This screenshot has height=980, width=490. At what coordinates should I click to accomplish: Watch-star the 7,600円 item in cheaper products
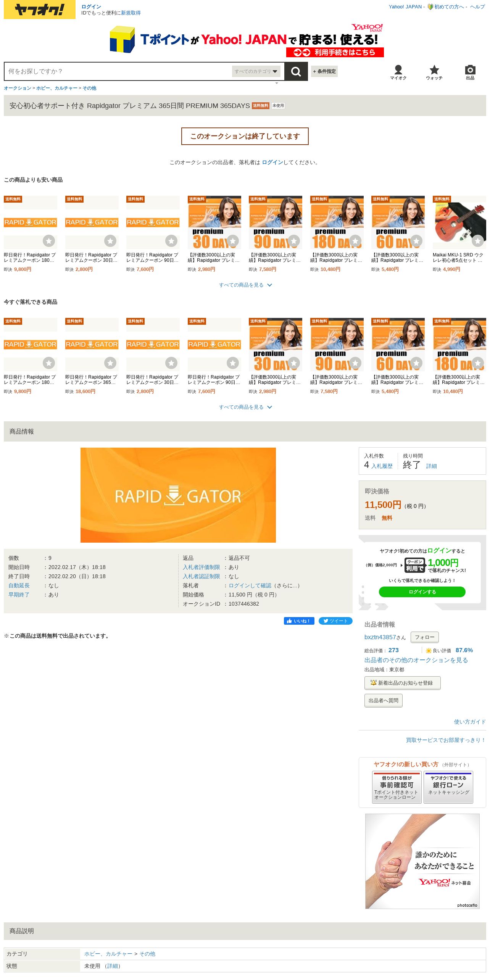click(171, 241)
